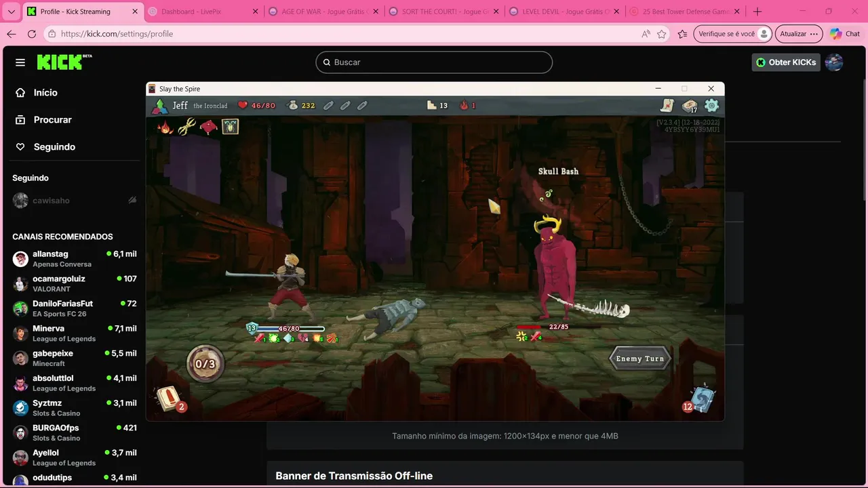
Task: Click the Kick Buscar search field
Action: pyautogui.click(x=434, y=62)
